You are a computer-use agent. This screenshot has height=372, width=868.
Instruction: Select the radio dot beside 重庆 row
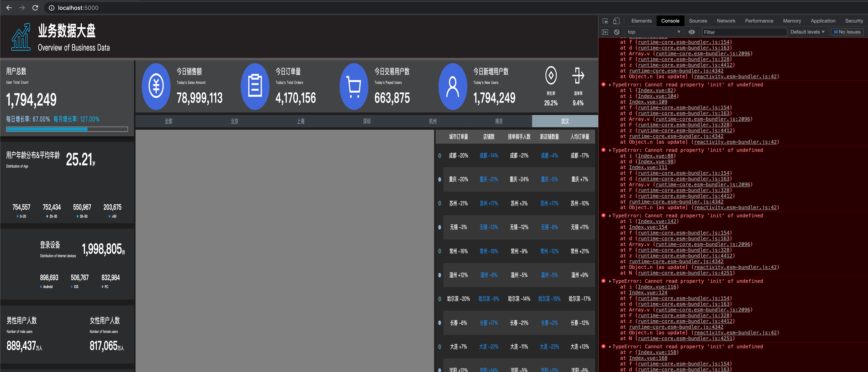tap(439, 179)
